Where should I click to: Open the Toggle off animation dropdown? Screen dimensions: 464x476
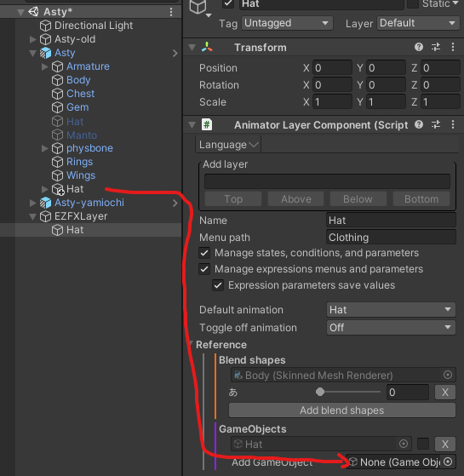[391, 328]
